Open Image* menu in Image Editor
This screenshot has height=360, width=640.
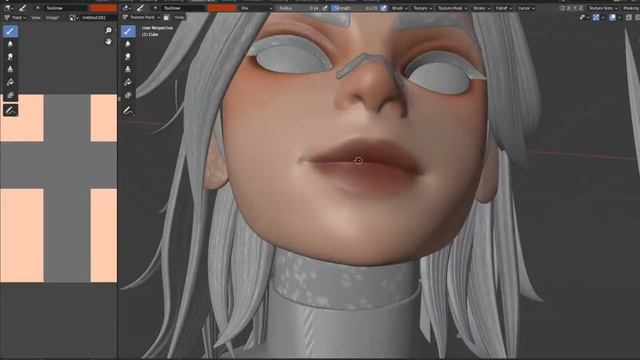[52, 18]
